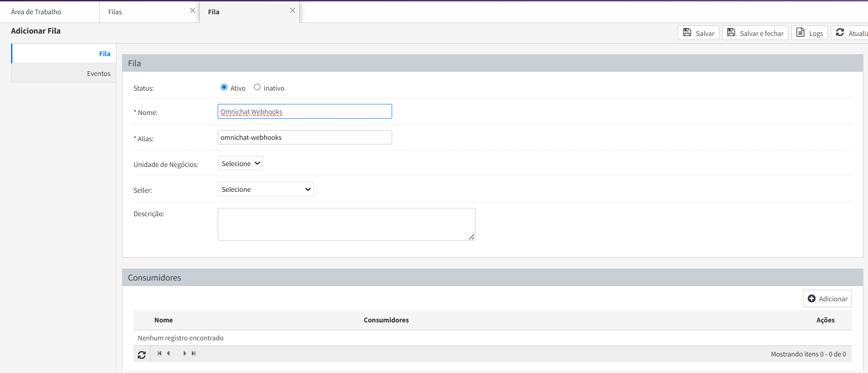Go to first page of consumers
Image resolution: width=868 pixels, height=373 pixels.
(x=159, y=353)
